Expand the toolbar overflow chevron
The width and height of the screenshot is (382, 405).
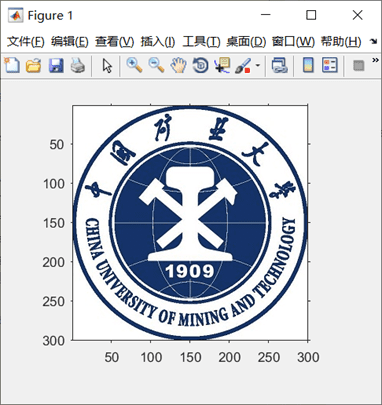pos(375,60)
